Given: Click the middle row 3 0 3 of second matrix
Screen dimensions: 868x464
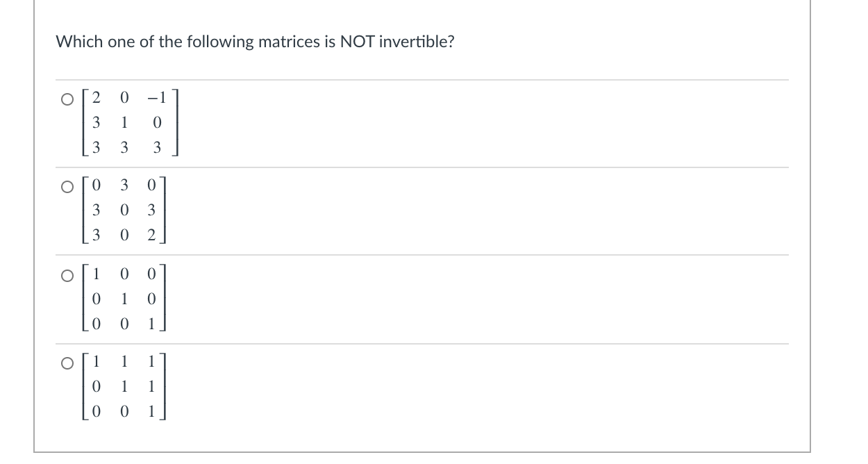Looking at the screenshot, I should click(x=125, y=210).
